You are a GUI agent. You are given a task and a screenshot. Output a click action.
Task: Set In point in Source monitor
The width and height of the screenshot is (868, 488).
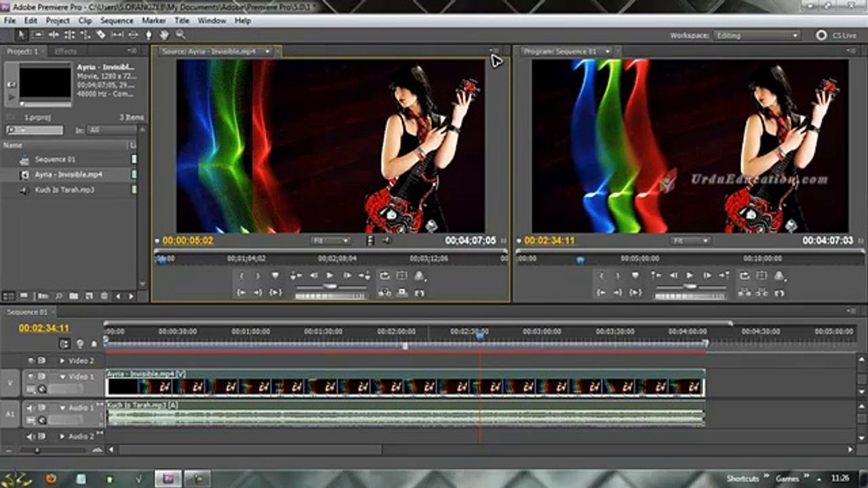(x=241, y=275)
